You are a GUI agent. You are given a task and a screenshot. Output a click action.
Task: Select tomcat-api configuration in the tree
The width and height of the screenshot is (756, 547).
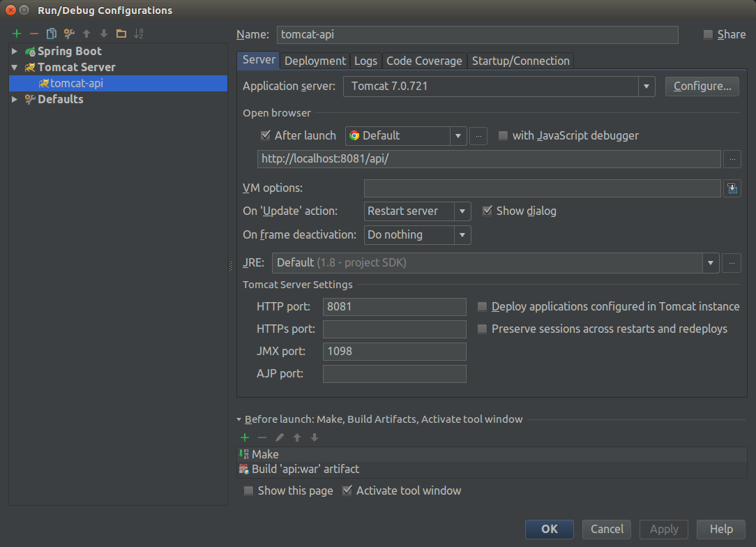(118, 84)
